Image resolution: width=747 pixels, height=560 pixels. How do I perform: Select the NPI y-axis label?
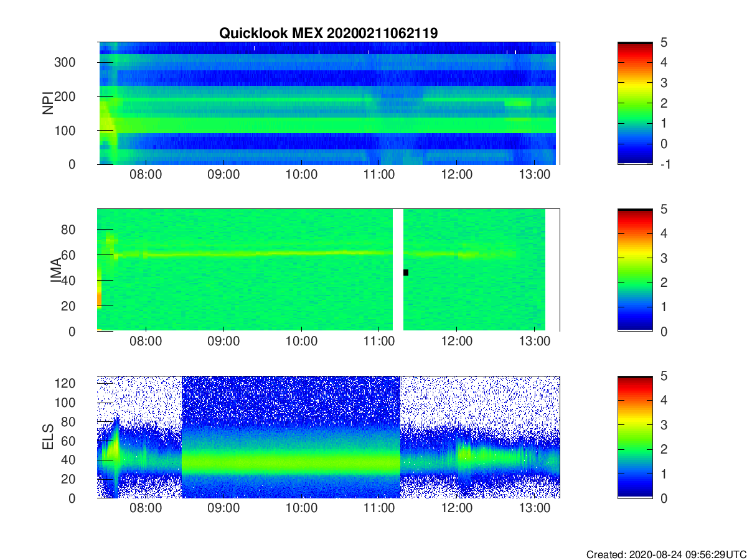47,103
